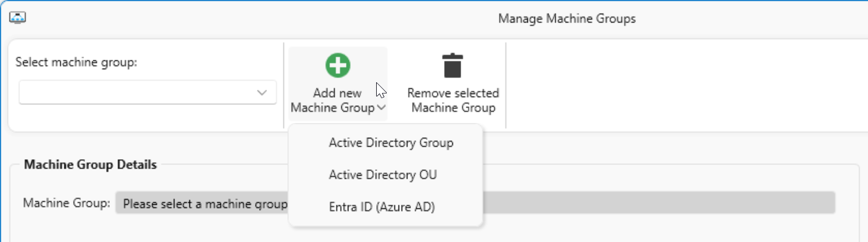Screen dimensions: 868x242
Task: Choose Active Directory Group from menu
Action: click(391, 143)
